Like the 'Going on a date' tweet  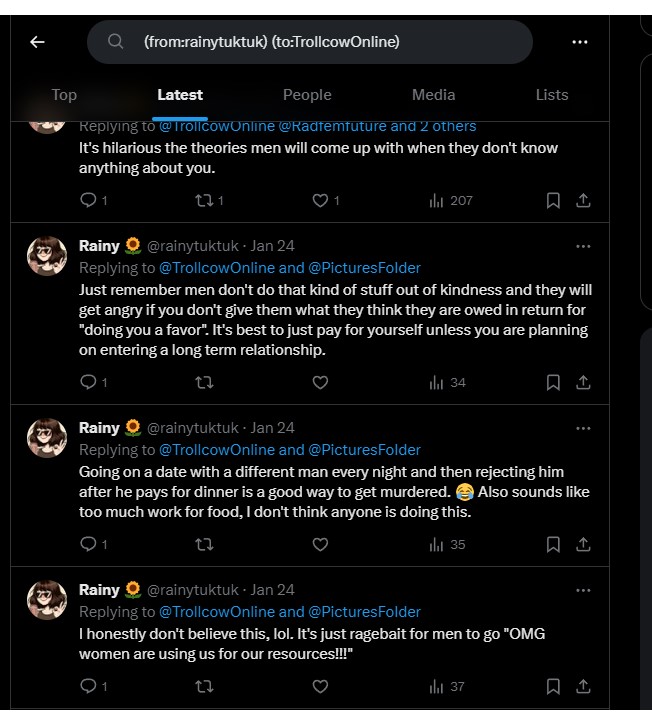(320, 545)
